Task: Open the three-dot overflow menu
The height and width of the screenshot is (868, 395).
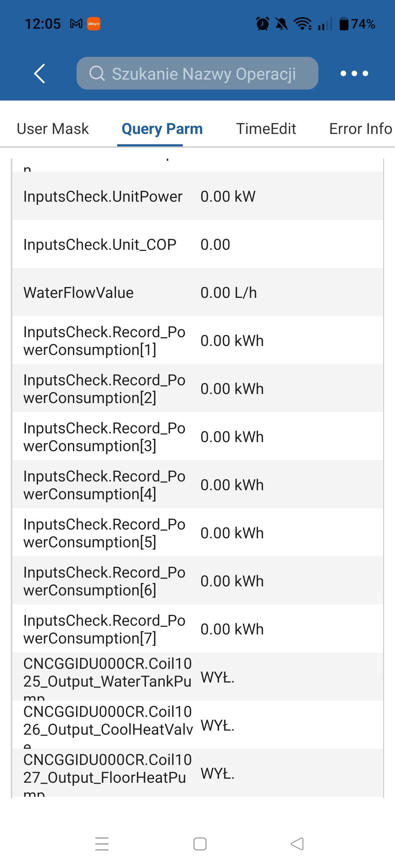Action: (354, 73)
